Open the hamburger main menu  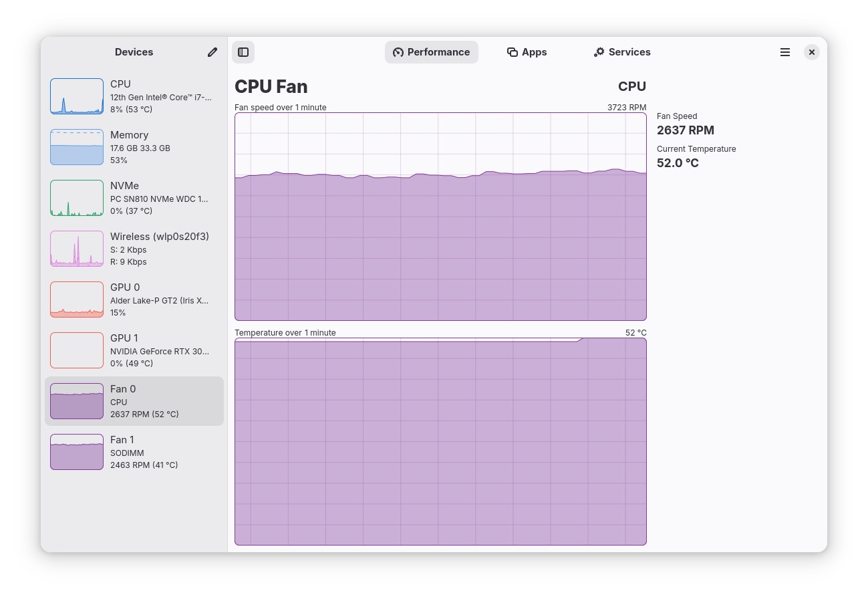(785, 52)
